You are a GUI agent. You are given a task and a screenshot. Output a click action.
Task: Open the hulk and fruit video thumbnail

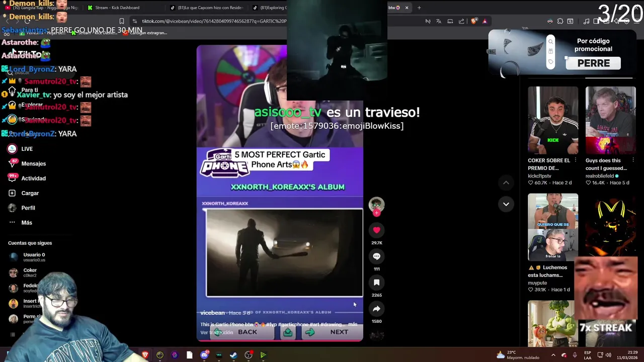[553, 324]
